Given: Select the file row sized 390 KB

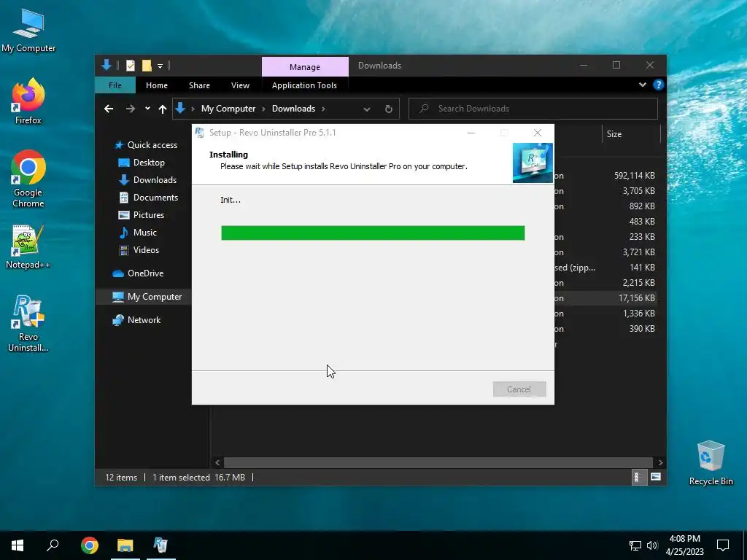Looking at the screenshot, I should pos(605,329).
